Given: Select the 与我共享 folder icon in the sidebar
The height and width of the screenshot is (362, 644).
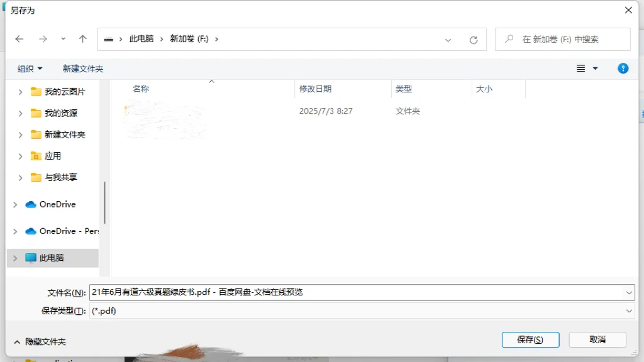Looking at the screenshot, I should point(35,177).
